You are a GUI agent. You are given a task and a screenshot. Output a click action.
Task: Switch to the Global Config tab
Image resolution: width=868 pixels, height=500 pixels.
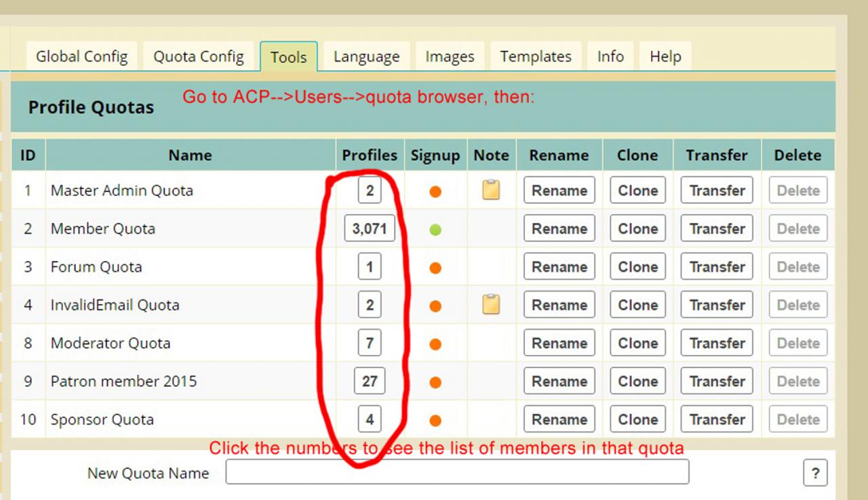coord(81,57)
